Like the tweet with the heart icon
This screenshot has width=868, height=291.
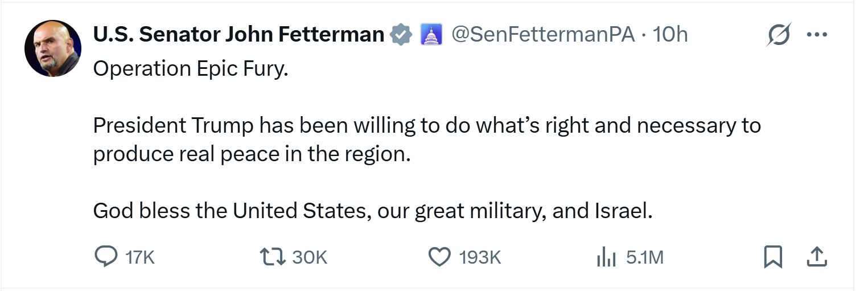tap(439, 257)
